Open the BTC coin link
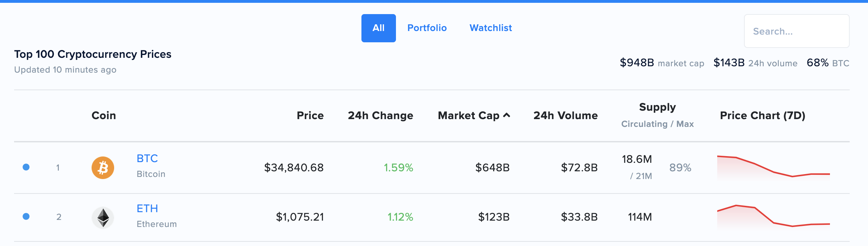The width and height of the screenshot is (868, 246). click(147, 158)
